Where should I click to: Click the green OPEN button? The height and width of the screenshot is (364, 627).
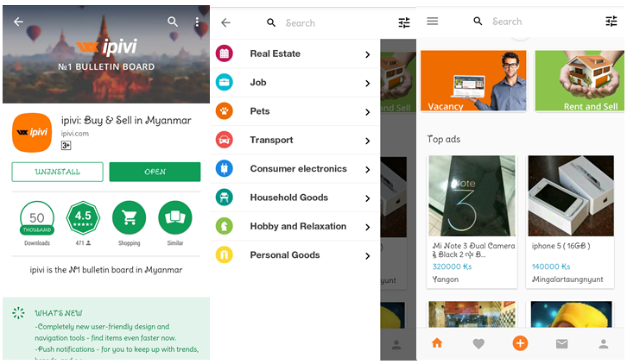point(155,172)
